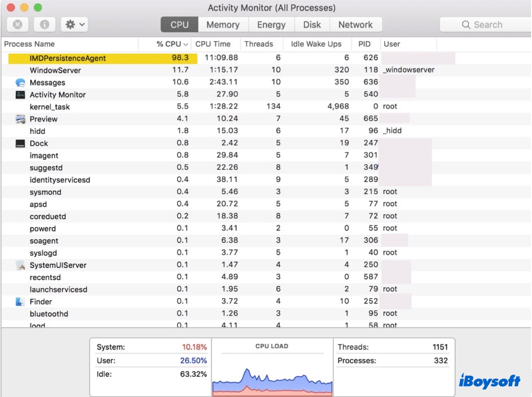Click the inspect process info icon

point(44,24)
